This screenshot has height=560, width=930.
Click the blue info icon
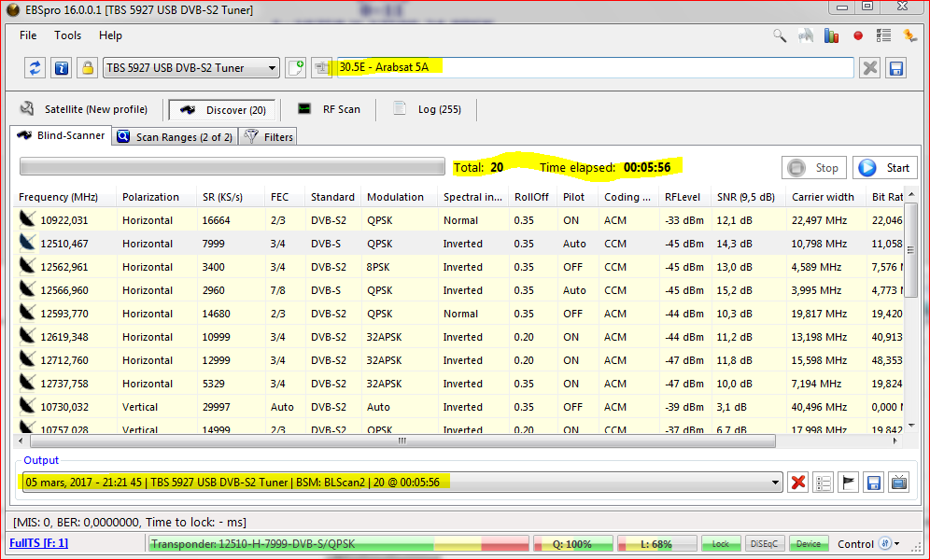(62, 68)
